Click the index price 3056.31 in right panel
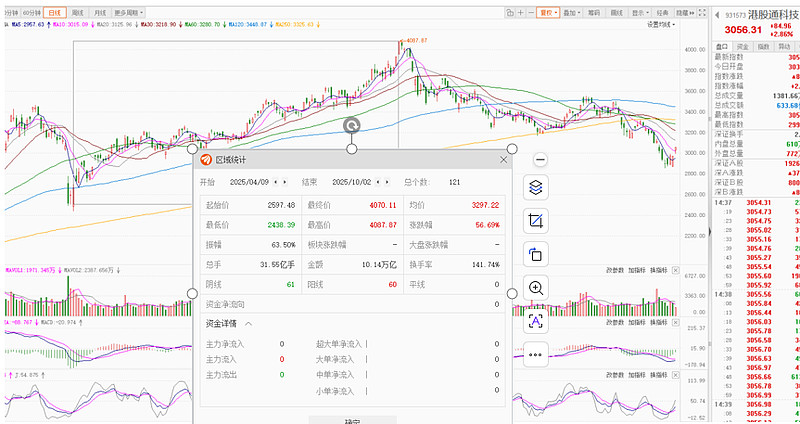Screen dimensions: 800x424 (743, 30)
